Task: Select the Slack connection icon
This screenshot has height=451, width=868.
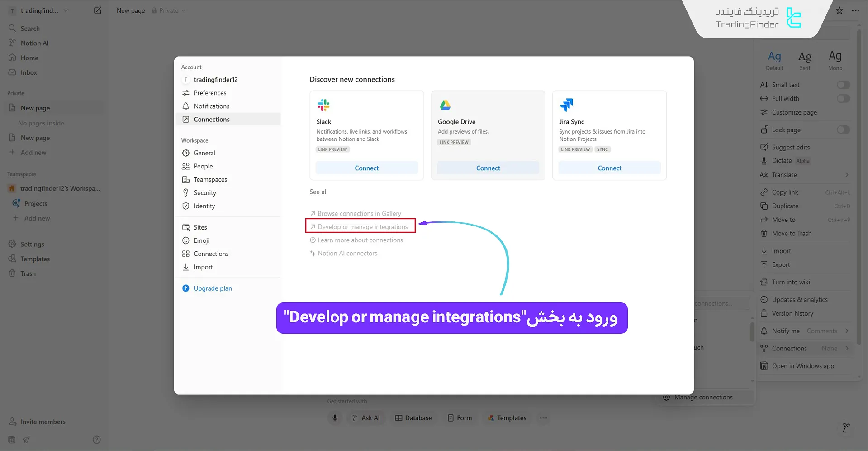Action: pos(323,105)
